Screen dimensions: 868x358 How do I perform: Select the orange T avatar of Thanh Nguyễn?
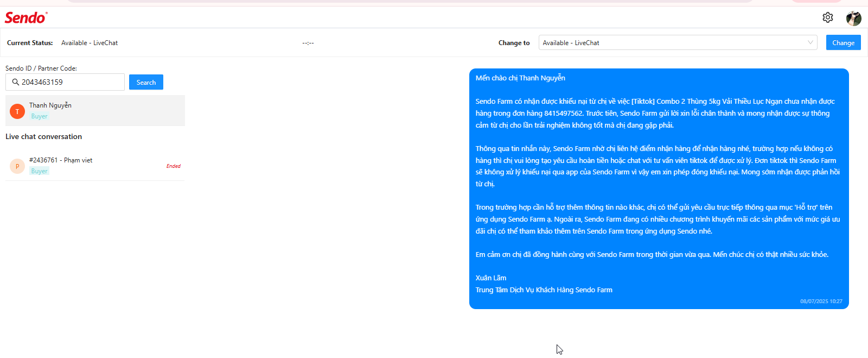17,111
